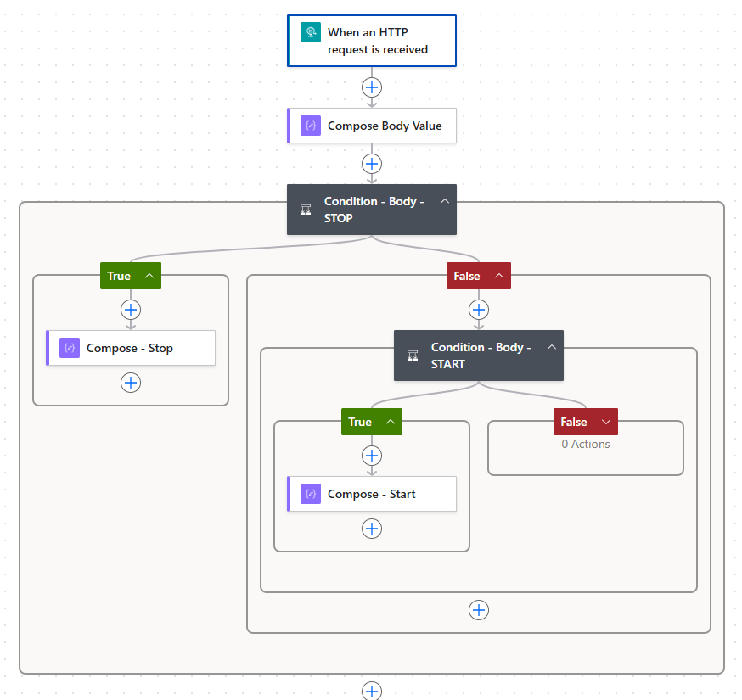Image resolution: width=742 pixels, height=700 pixels.
Task: Open the Compose Body Value action
Action: tap(385, 126)
